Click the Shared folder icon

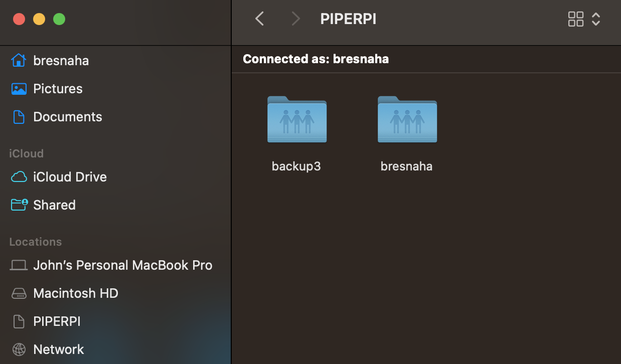tap(19, 205)
